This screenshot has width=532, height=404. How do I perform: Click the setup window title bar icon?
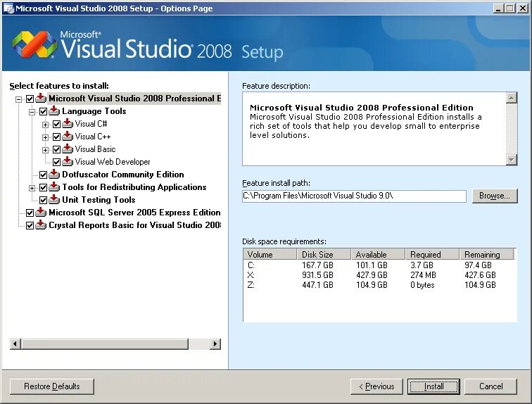[8, 8]
